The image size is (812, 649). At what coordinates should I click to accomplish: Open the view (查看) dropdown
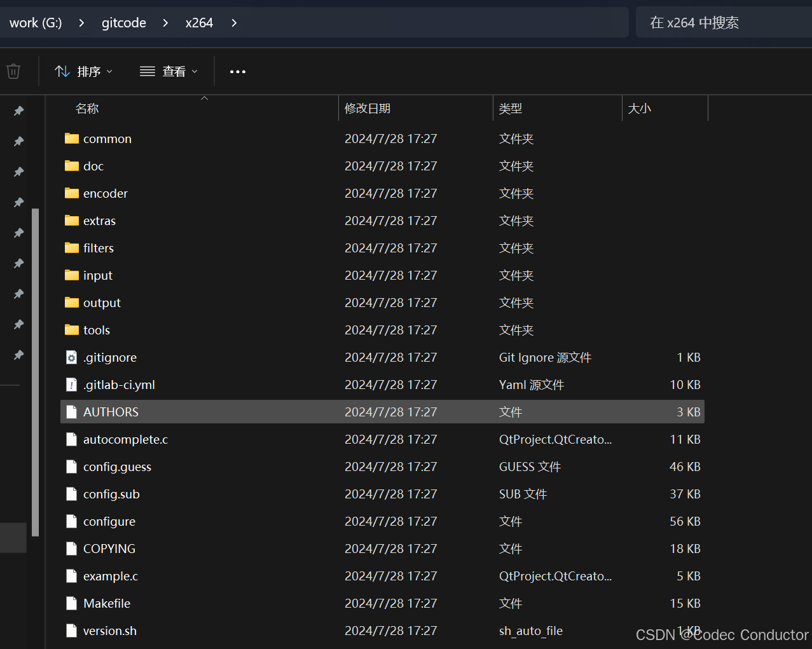pos(169,71)
